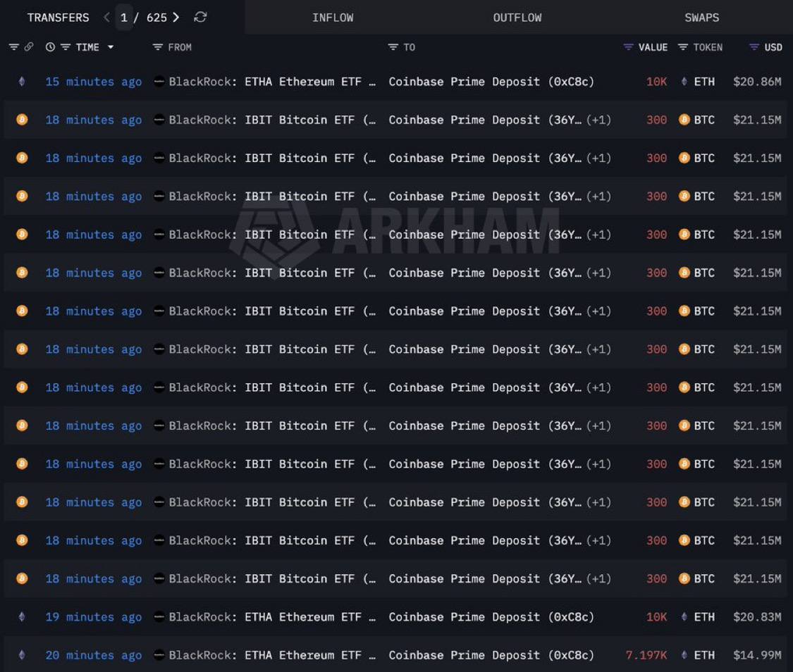This screenshot has width=793, height=672.
Task: Expand the (+1) addresses in first BTC row
Action: pyautogui.click(x=598, y=120)
